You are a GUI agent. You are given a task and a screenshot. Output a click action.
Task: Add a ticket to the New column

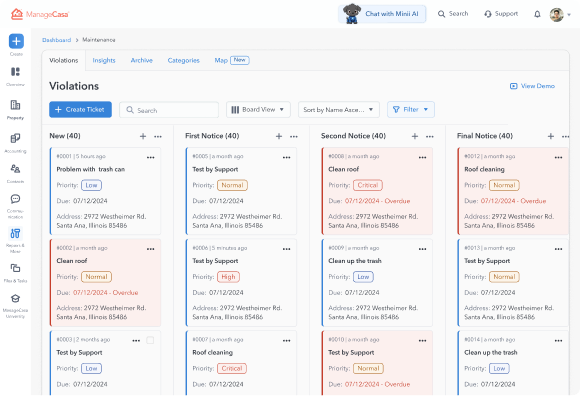(143, 136)
